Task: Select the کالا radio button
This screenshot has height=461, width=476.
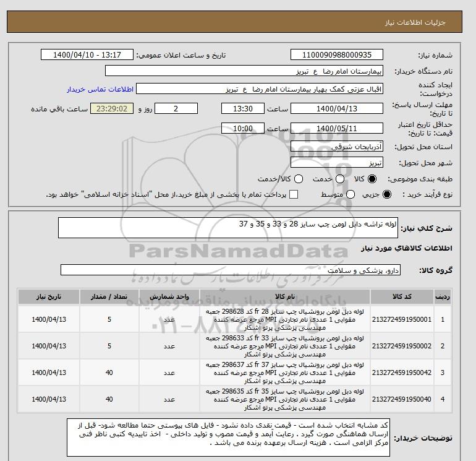Action: pos(372,179)
